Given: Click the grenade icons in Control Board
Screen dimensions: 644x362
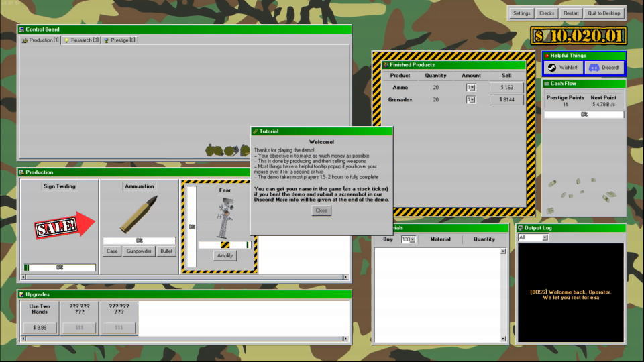Looking at the screenshot, I should coord(228,150).
